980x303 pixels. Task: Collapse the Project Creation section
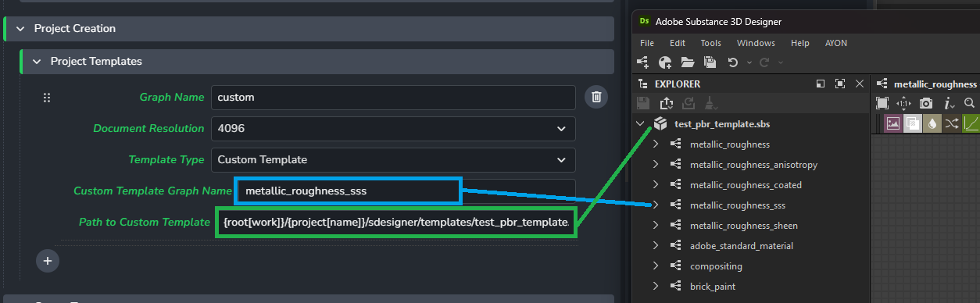coord(20,29)
